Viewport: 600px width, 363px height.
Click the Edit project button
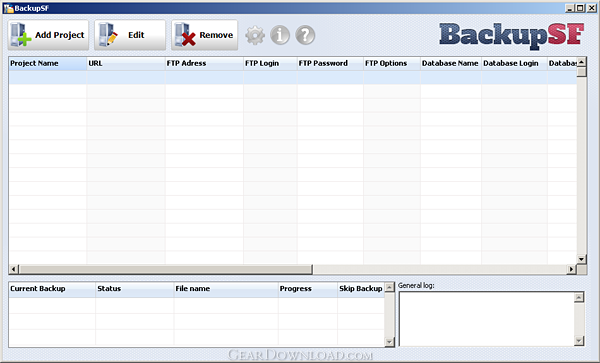[x=130, y=35]
